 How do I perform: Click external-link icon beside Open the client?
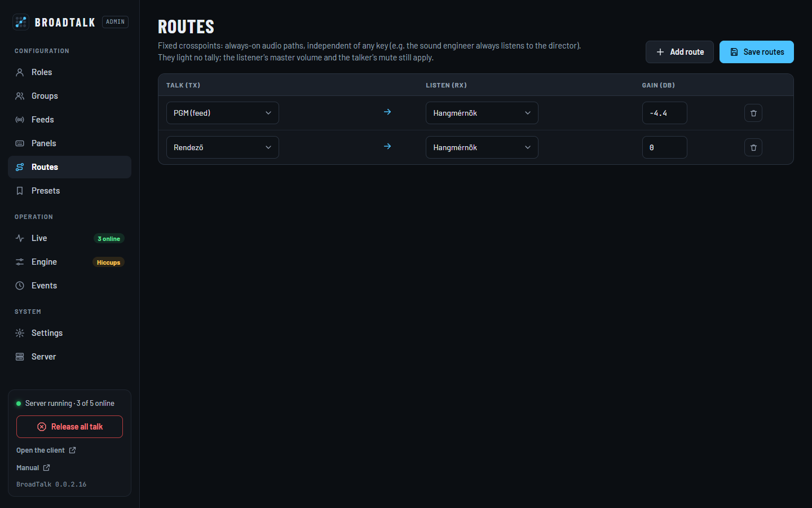(x=72, y=450)
